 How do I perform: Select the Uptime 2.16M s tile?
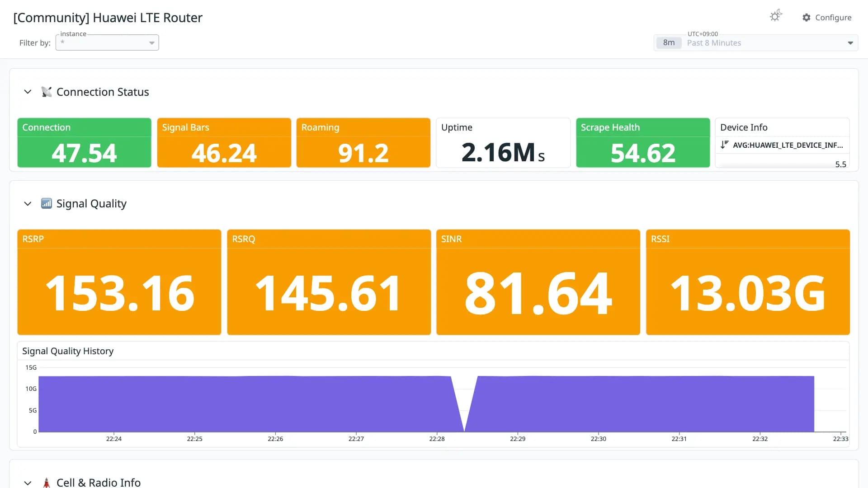click(503, 143)
